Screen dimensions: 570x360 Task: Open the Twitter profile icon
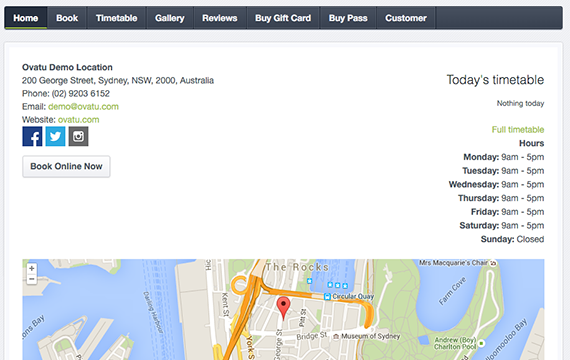pos(55,136)
